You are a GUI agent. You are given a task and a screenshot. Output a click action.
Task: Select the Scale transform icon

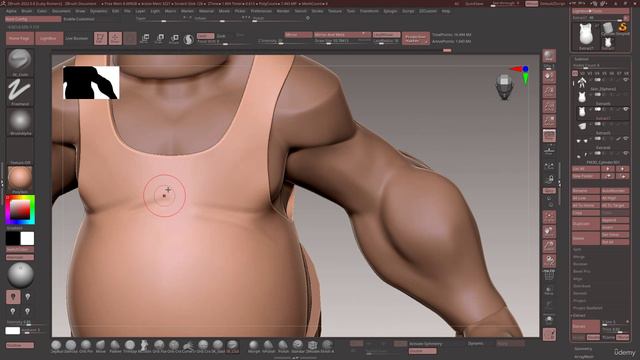pyautogui.click(x=160, y=38)
